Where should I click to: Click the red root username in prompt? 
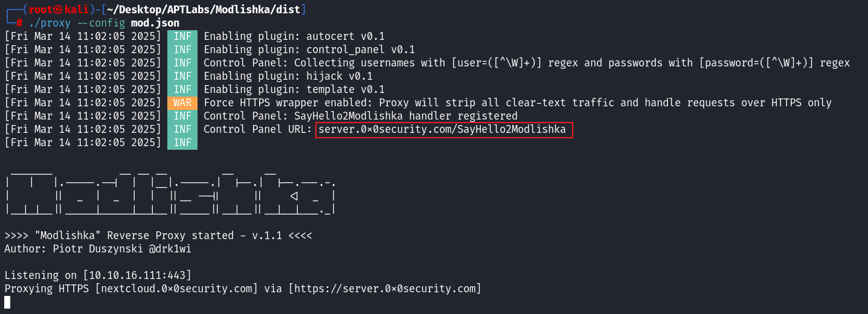click(x=41, y=10)
